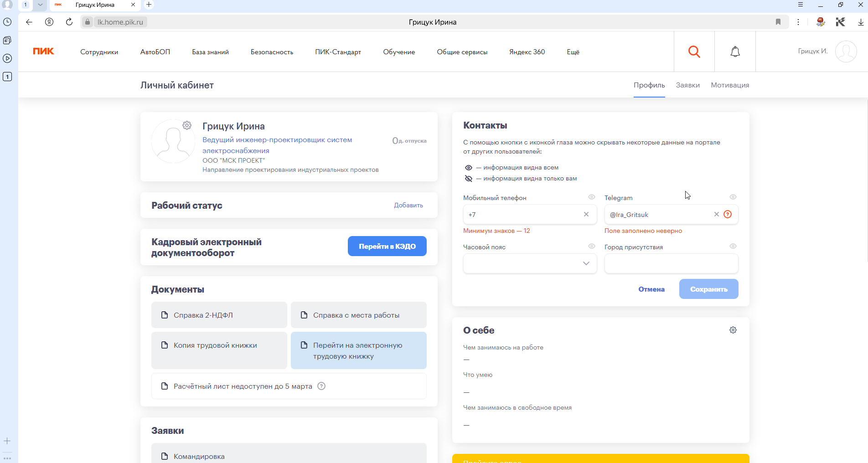Viewport: 868px width, 463px height.
Task: Open the user avatar in the header
Action: [846, 51]
